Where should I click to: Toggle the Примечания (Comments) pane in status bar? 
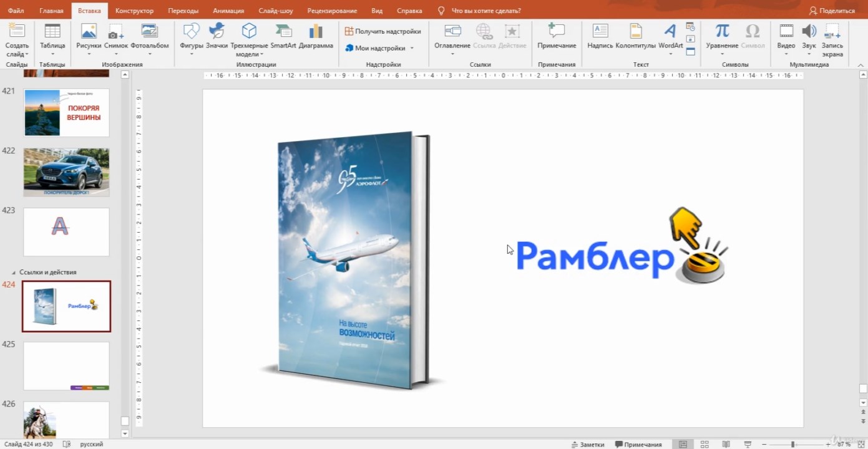pyautogui.click(x=638, y=444)
